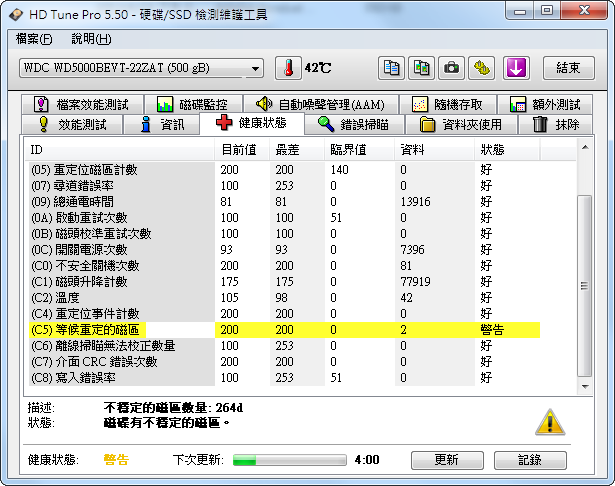Click the orange 警告 health status text

116,460
